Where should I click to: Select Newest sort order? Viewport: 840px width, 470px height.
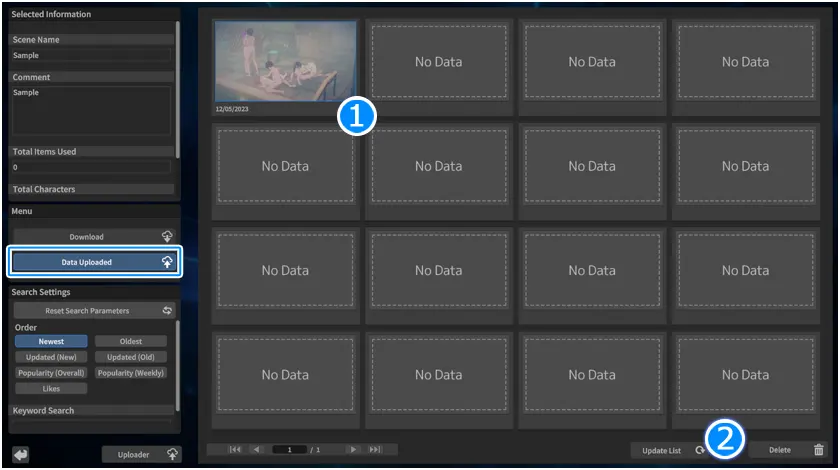[x=51, y=341]
